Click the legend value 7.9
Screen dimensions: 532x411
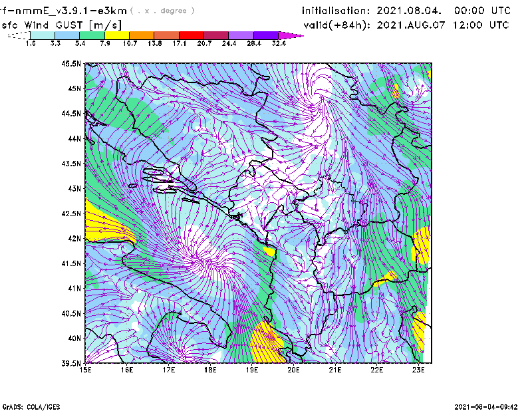click(105, 43)
